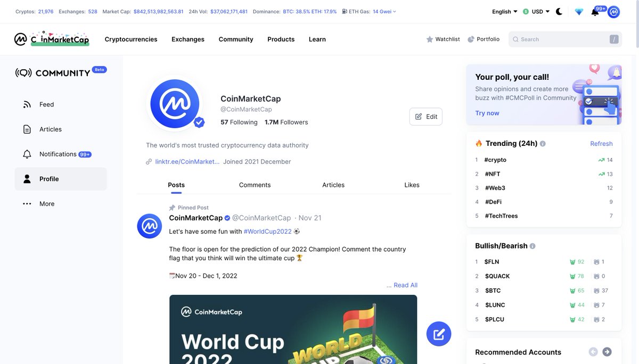Click the link chain icon near linktr.ee
Image resolution: width=639 pixels, height=364 pixels.
(149, 162)
